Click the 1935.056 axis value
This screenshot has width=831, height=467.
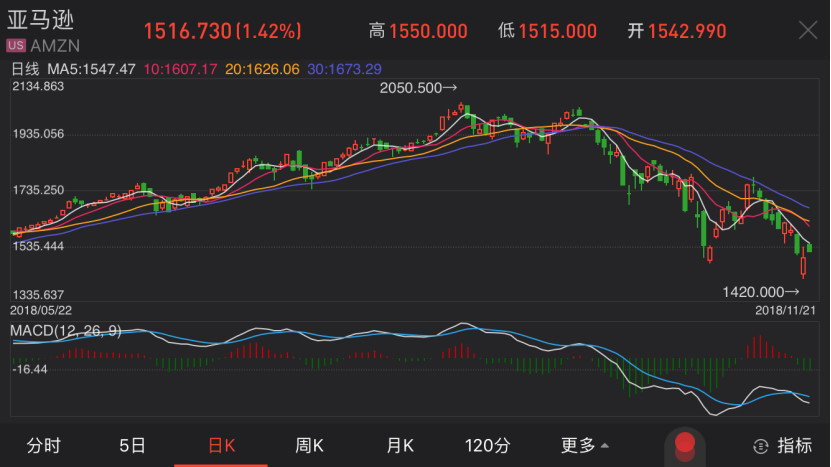point(38,134)
